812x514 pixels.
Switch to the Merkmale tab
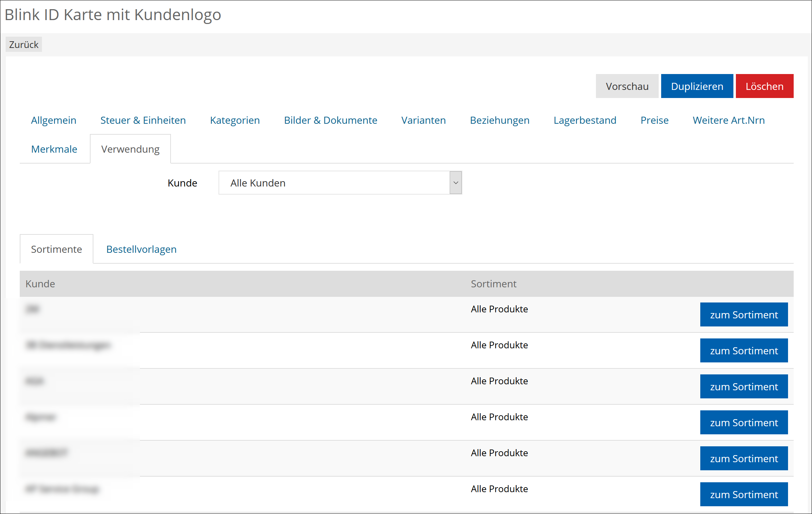tap(54, 149)
